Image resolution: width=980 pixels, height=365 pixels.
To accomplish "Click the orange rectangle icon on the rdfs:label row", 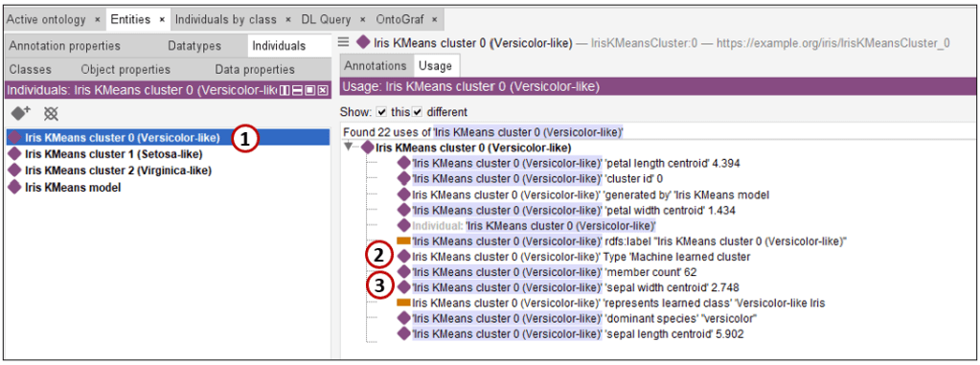I will point(404,240).
